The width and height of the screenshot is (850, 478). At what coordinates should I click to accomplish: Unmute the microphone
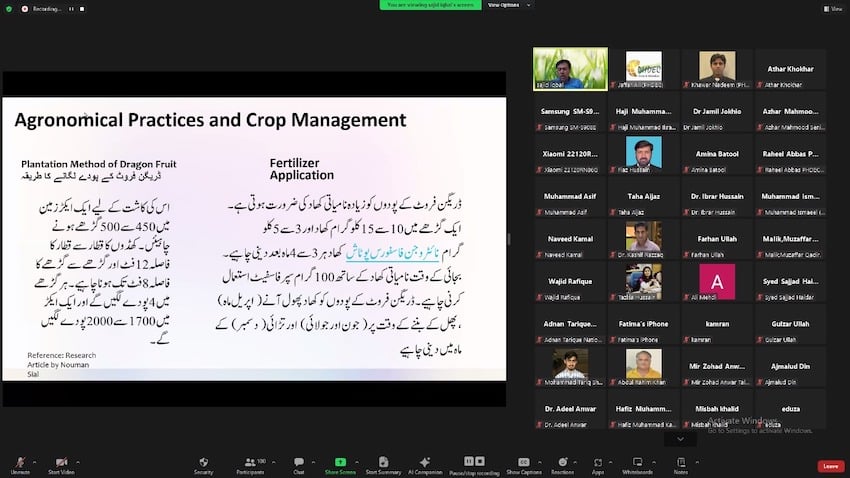[20, 464]
